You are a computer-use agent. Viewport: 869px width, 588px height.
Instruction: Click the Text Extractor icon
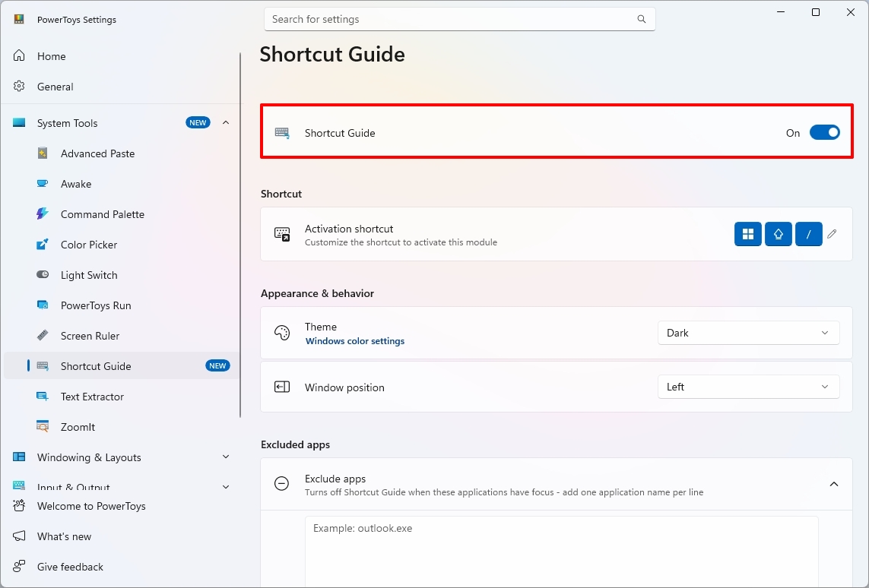[43, 397]
